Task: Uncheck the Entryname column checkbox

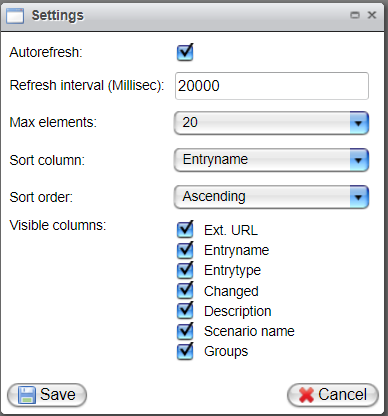Action: tap(185, 250)
